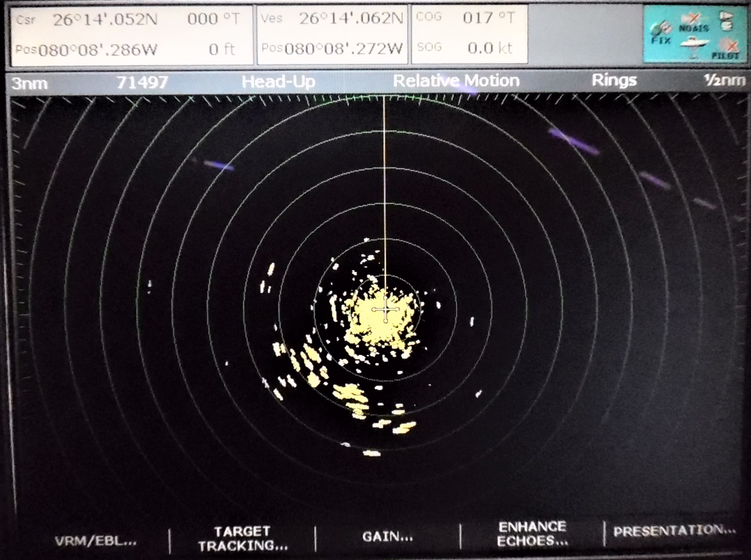Viewport: 751px width, 560px height.
Task: Click the databar stack icon top right
Action: (x=726, y=21)
